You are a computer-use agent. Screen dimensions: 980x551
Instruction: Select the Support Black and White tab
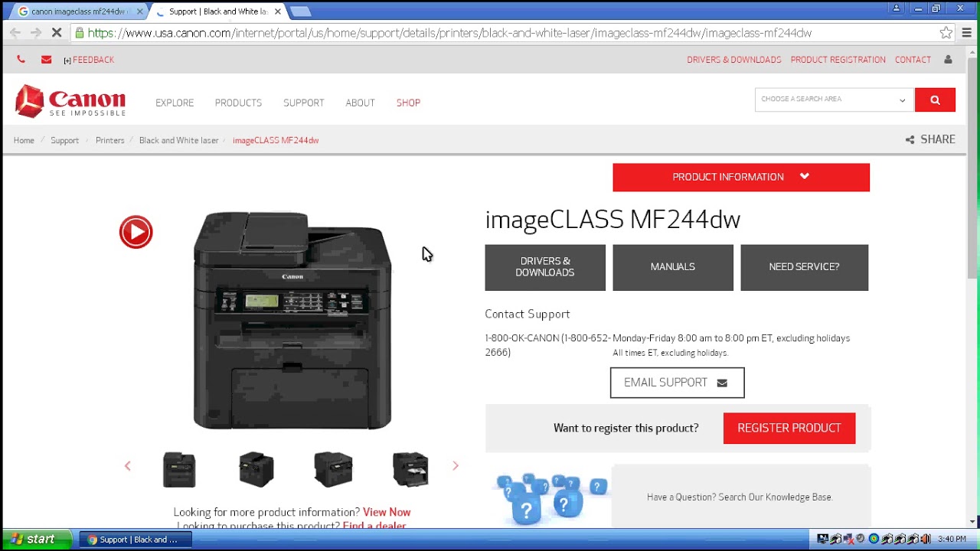[x=217, y=11]
